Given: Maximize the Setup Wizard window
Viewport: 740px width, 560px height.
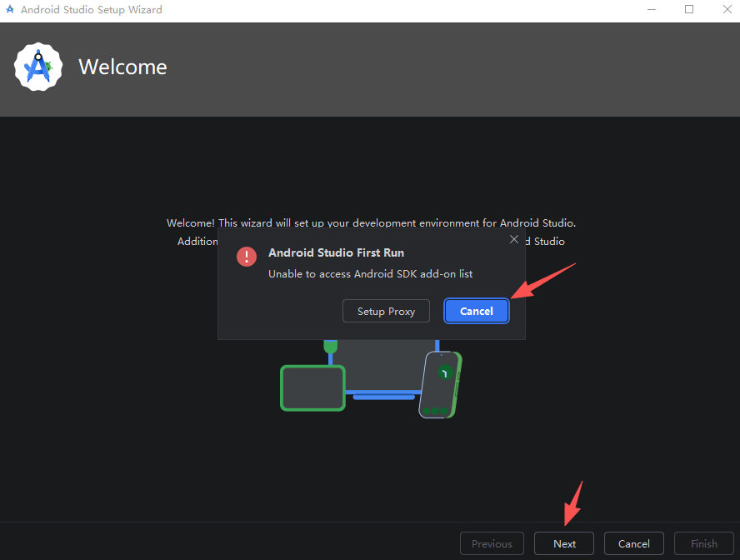Looking at the screenshot, I should 689,9.
